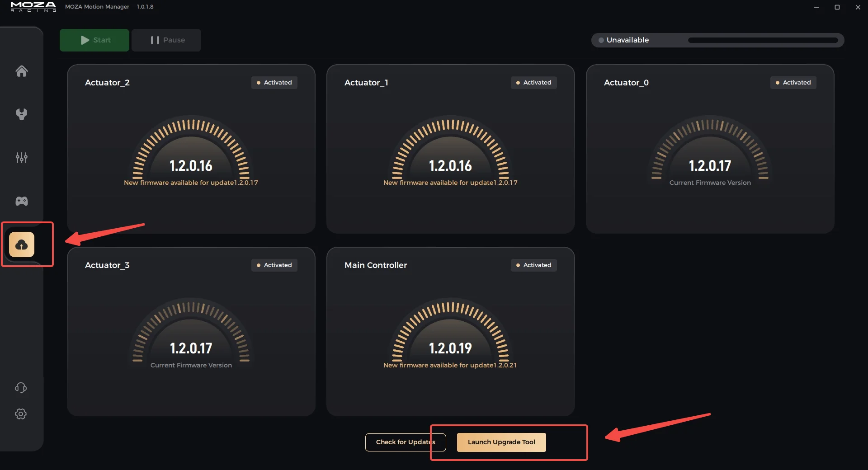Image resolution: width=868 pixels, height=470 pixels.
Task: Click Launch Upgrade Tool
Action: (x=501, y=442)
